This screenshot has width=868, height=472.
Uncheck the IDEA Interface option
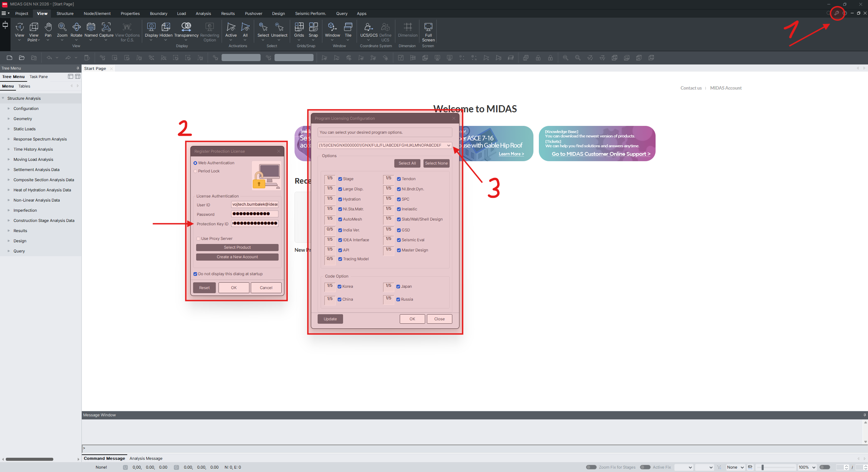click(340, 240)
